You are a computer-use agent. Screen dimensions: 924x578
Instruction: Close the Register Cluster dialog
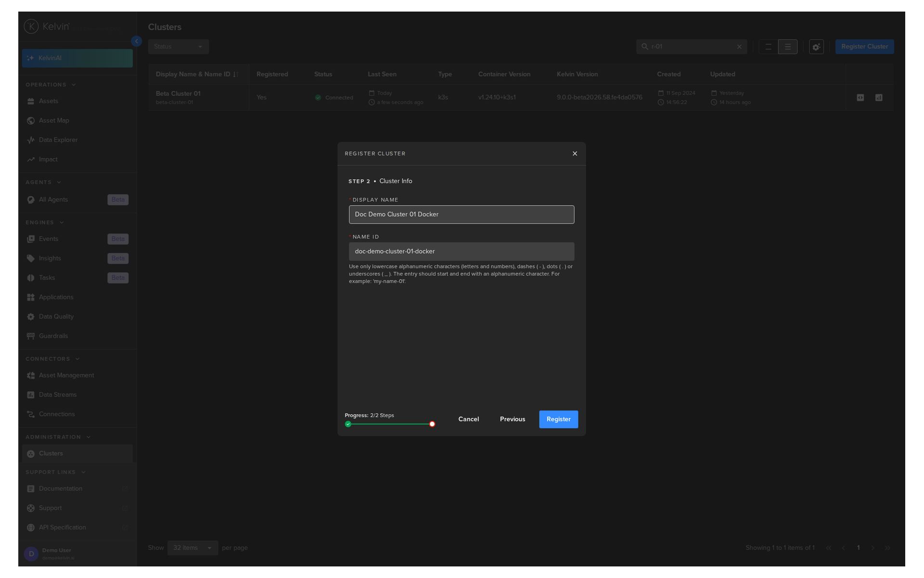575,154
